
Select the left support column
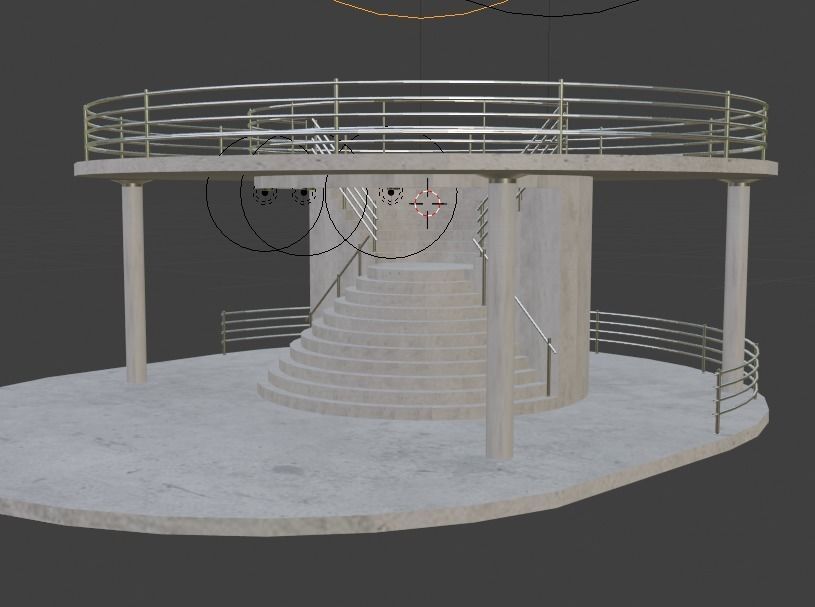coord(135,283)
